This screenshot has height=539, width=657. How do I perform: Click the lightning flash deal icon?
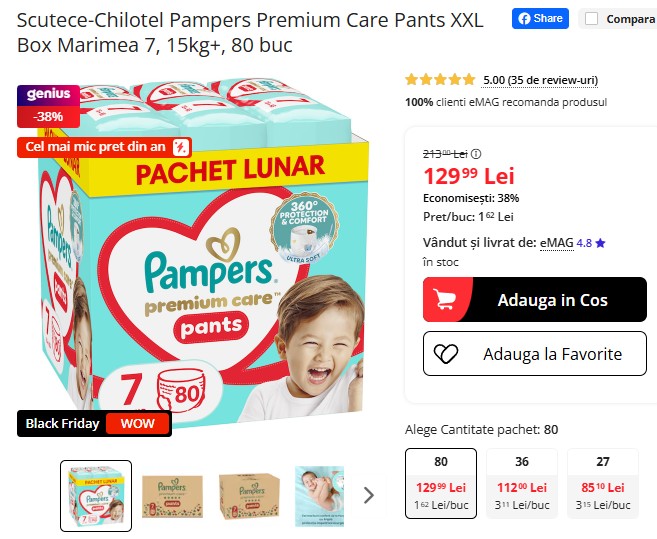(181, 147)
